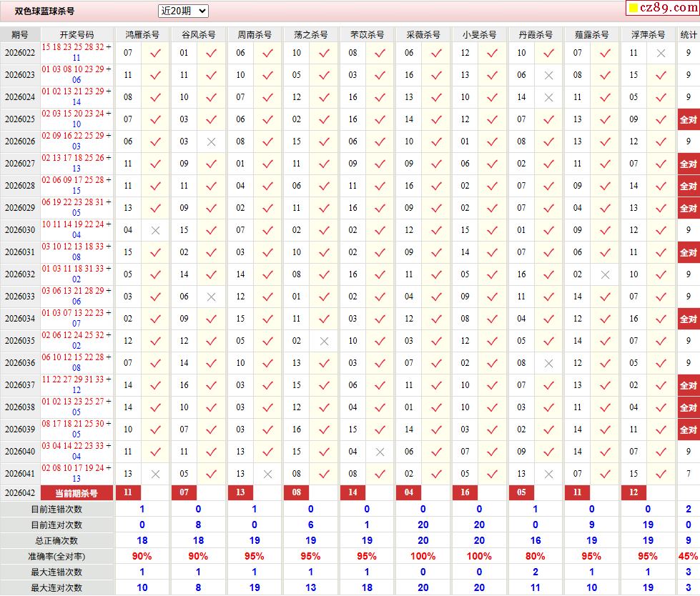Click the current kill number 07 under 谷风杀号
The height and width of the screenshot is (596, 700).
[x=184, y=493]
